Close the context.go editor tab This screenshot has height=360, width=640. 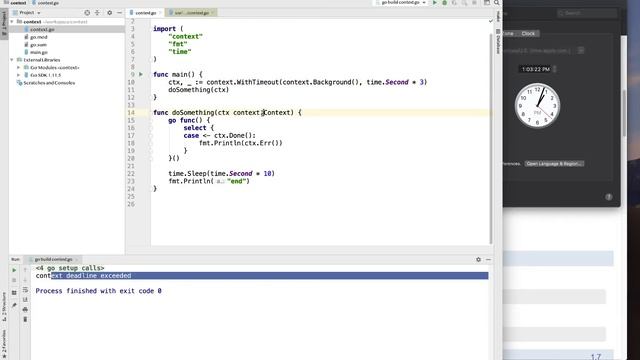[160, 13]
